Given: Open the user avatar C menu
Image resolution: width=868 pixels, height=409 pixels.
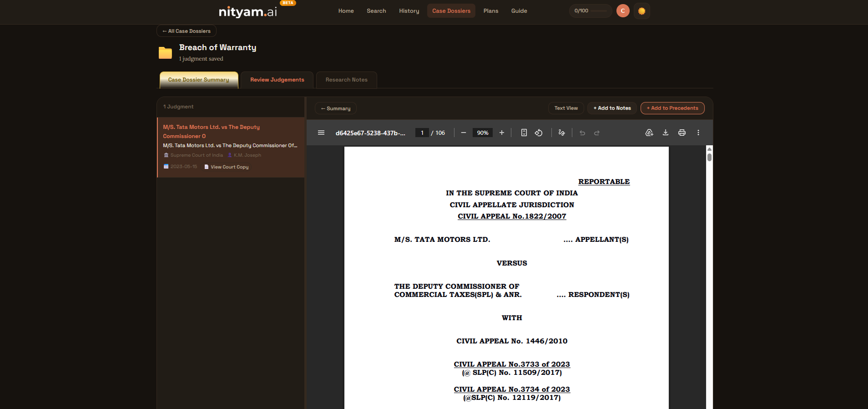Looking at the screenshot, I should coord(623,11).
